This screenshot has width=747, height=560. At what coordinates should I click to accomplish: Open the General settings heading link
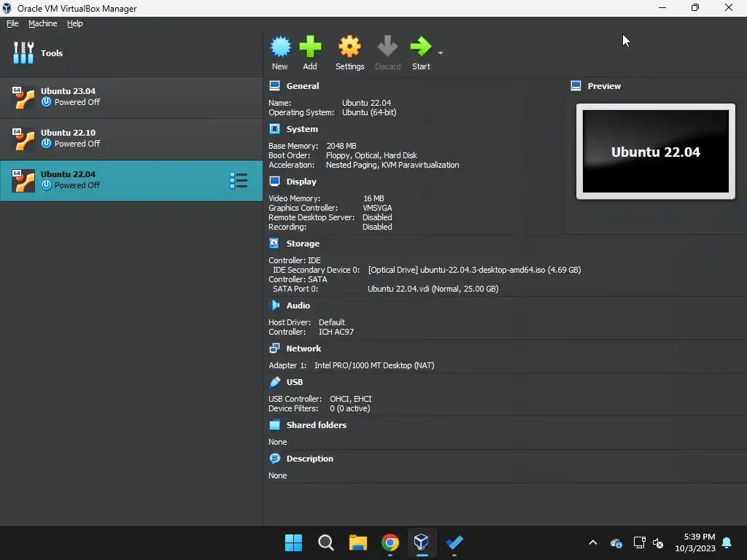click(x=303, y=86)
